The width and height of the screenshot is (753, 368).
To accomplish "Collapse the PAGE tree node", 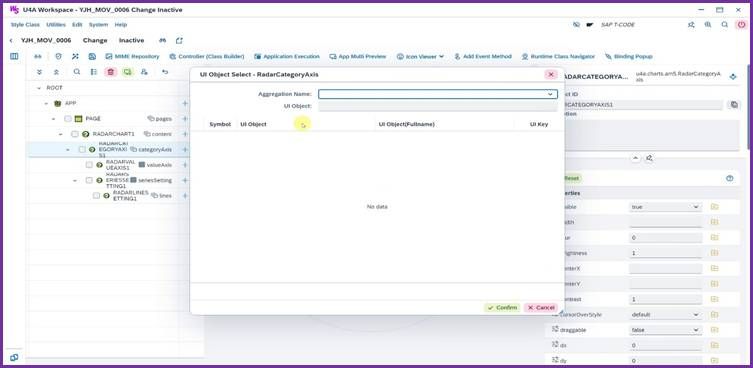I will click(53, 119).
